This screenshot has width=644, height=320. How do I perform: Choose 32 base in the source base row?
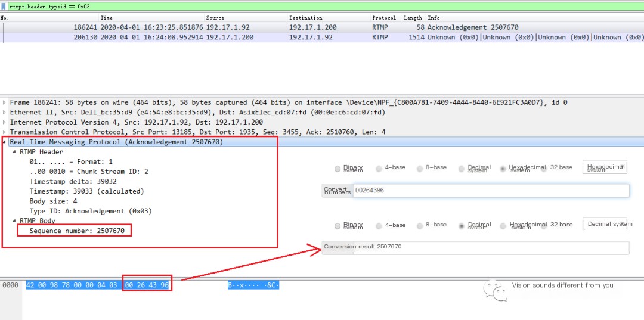pos(544,169)
